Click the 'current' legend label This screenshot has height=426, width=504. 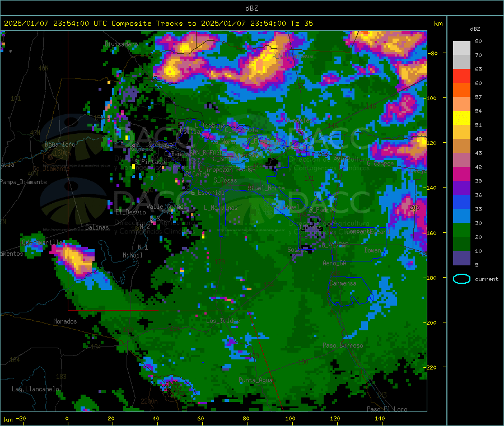[486, 279]
